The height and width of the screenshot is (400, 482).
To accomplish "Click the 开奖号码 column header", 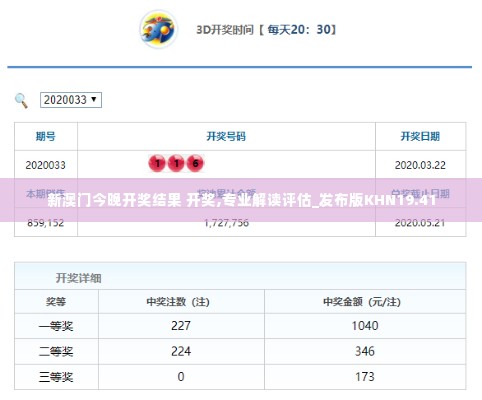I will 226,136.
